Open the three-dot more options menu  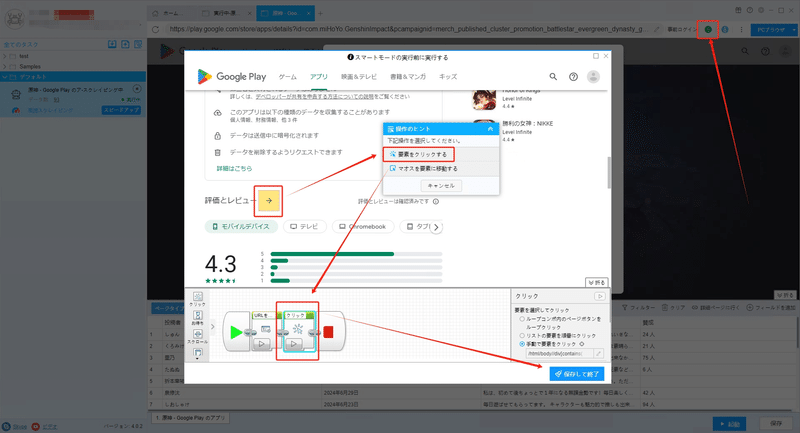[x=741, y=30]
